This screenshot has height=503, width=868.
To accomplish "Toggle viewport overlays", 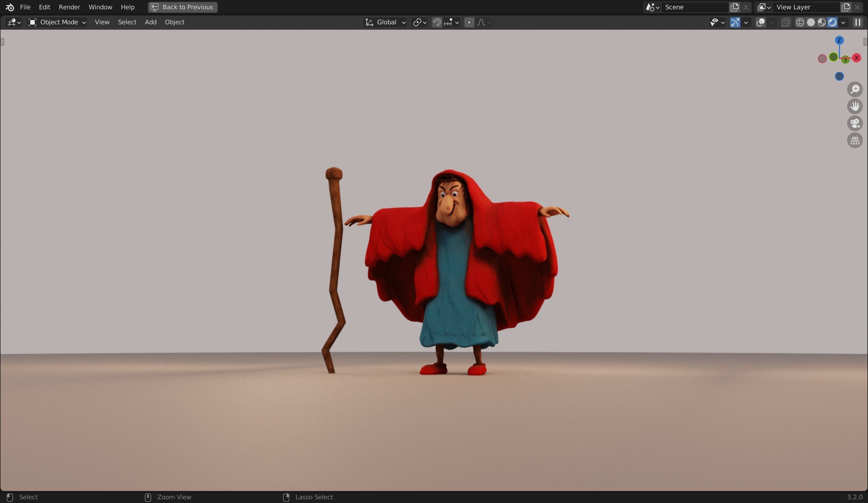I will 761,22.
